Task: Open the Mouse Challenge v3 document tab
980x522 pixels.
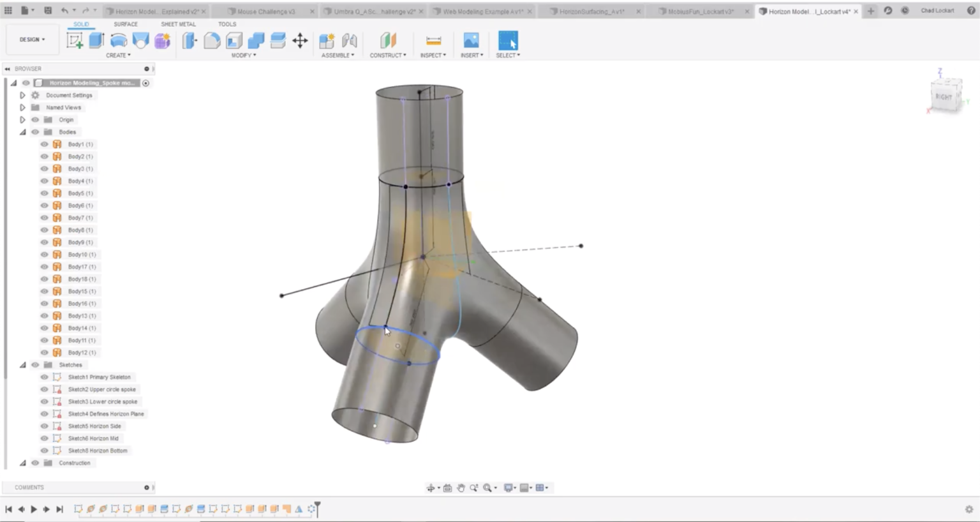Action: click(264, 11)
